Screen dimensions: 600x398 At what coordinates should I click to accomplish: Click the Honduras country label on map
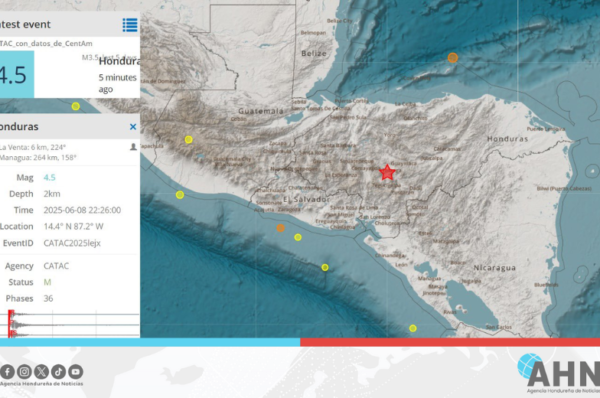pyautogui.click(x=507, y=139)
